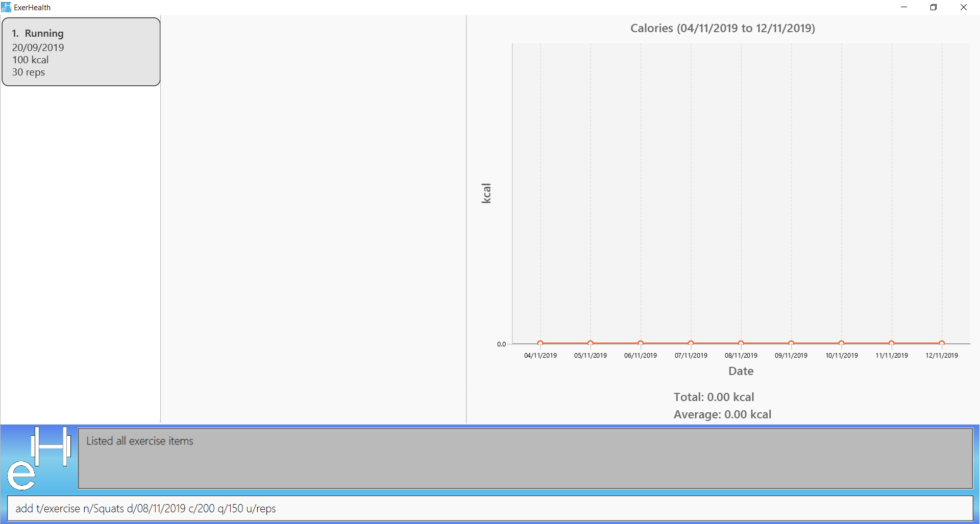Click the 05/11/2019 data point on chart
The width and height of the screenshot is (980, 524).
(591, 343)
